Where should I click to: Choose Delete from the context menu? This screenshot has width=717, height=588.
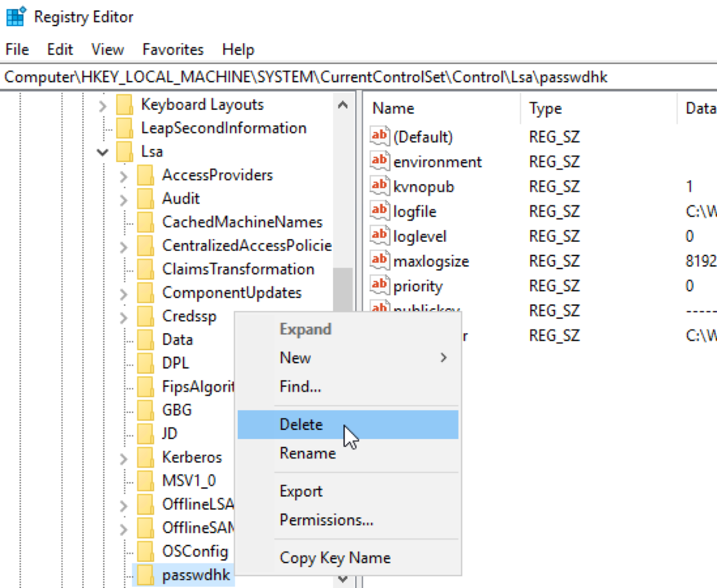[x=301, y=424]
